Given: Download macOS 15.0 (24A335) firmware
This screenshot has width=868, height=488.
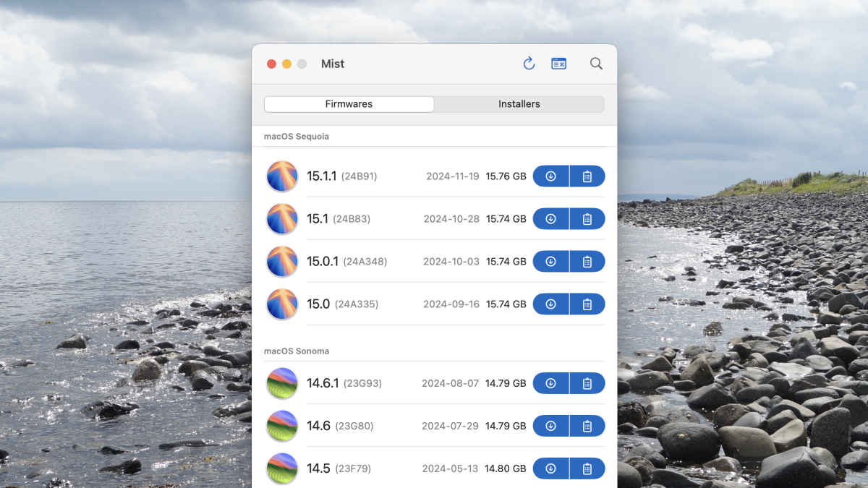Looking at the screenshot, I should 551,304.
